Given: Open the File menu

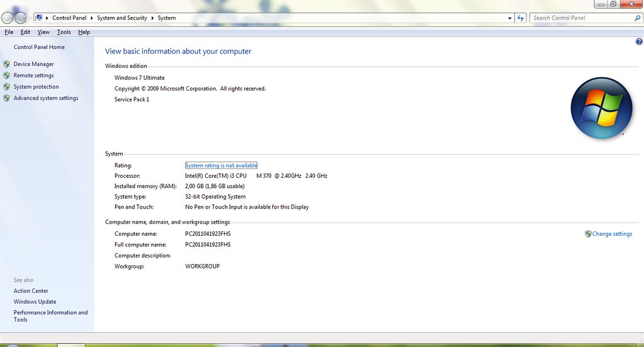Looking at the screenshot, I should coord(9,32).
